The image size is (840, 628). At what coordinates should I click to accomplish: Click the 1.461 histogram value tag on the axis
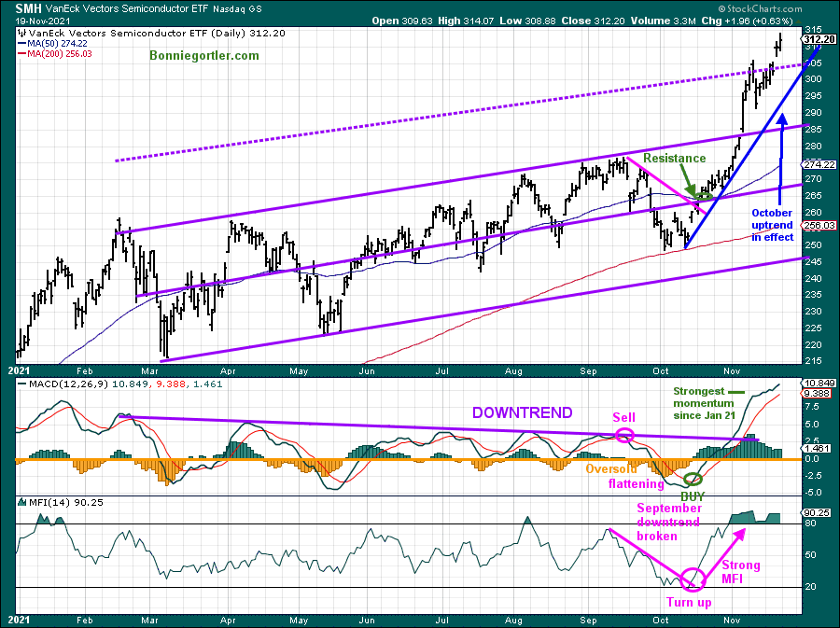tap(817, 449)
